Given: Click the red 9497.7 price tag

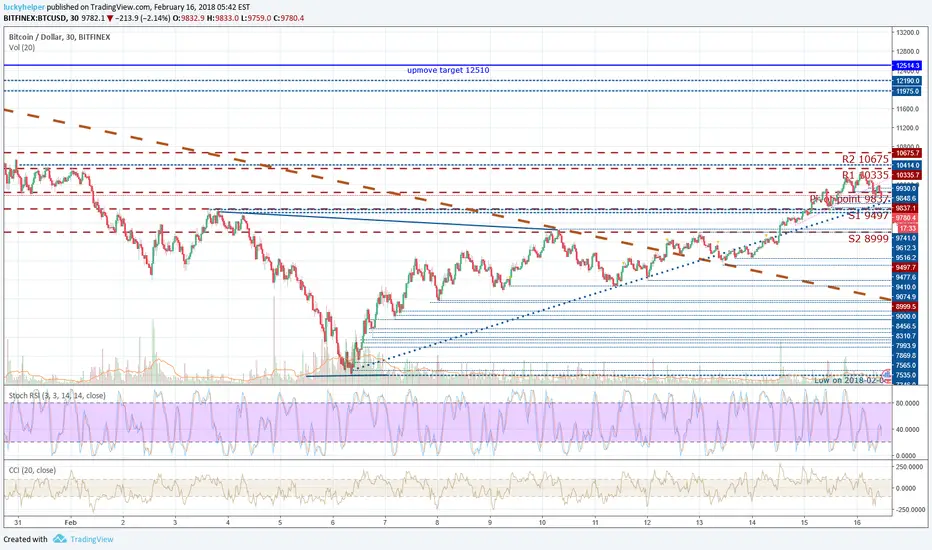Looking at the screenshot, I should click(906, 268).
